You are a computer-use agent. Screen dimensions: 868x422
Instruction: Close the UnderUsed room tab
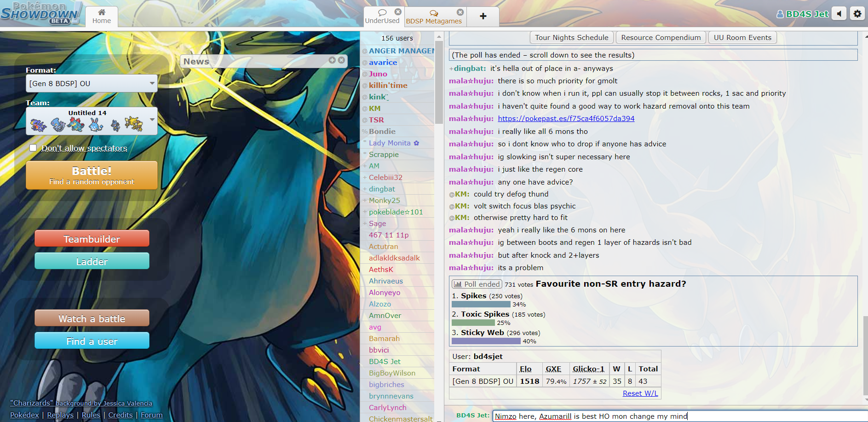(x=398, y=12)
